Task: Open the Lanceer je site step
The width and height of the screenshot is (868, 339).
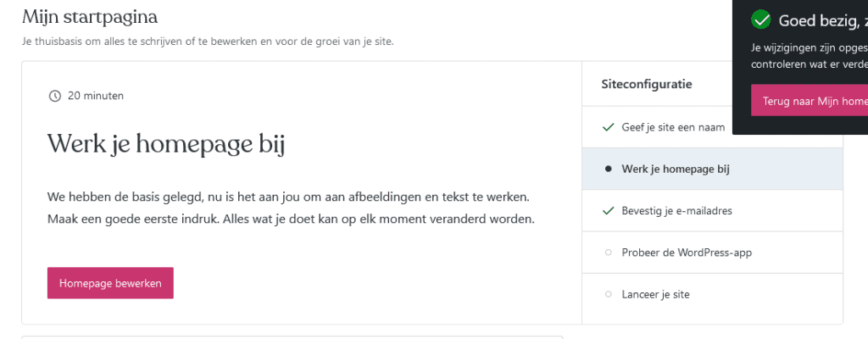Action: coord(712,294)
